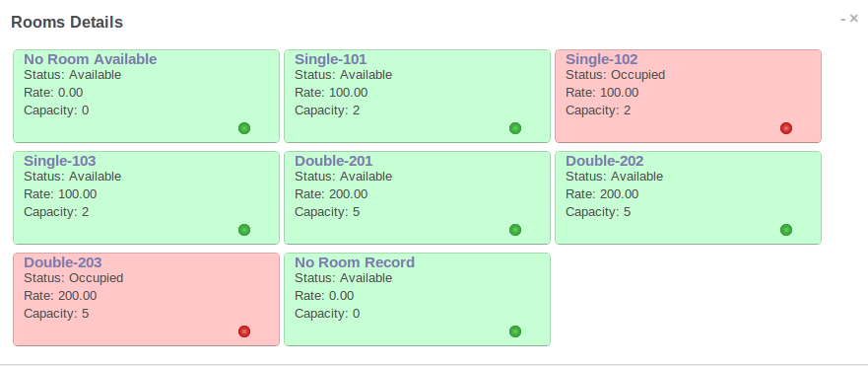Click red status dot on Double-203 card
868x367 pixels.
[x=244, y=330]
